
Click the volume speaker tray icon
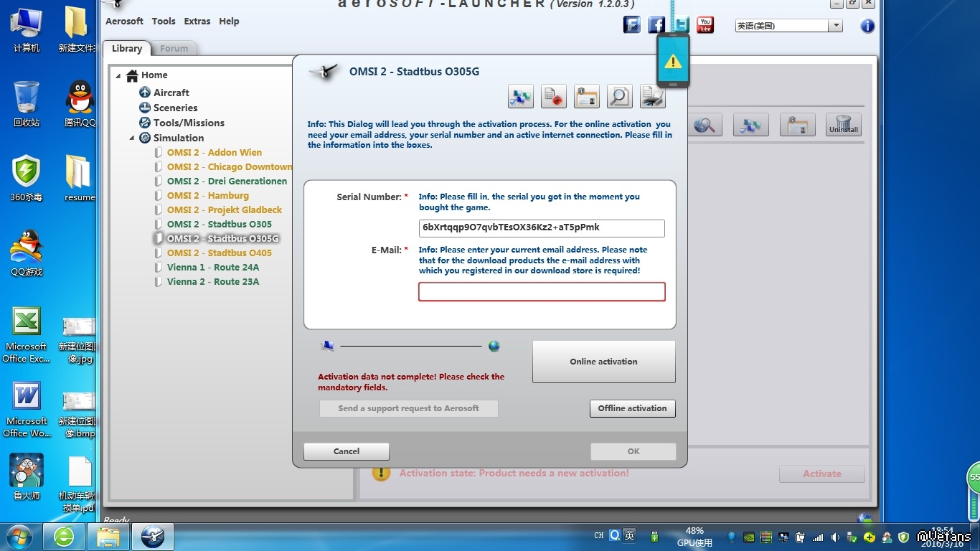[835, 537]
